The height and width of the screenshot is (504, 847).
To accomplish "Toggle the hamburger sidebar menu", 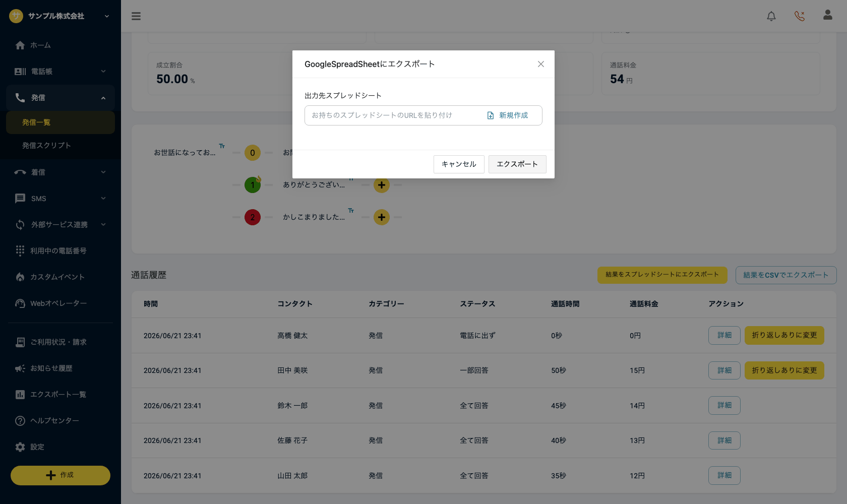I will click(x=136, y=16).
